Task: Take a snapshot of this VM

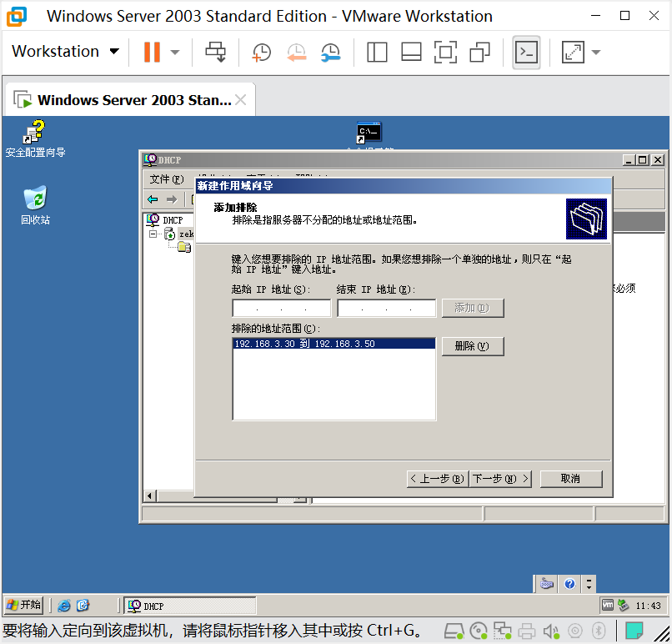Action: [261, 53]
